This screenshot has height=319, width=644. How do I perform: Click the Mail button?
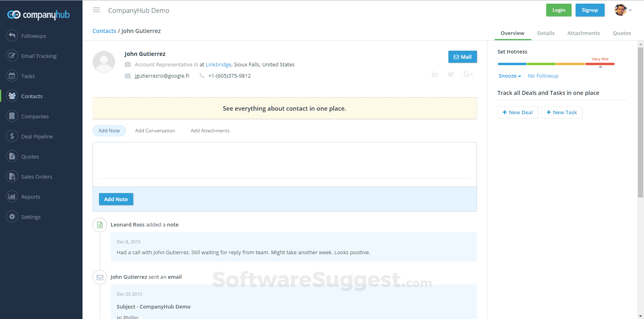pyautogui.click(x=462, y=57)
